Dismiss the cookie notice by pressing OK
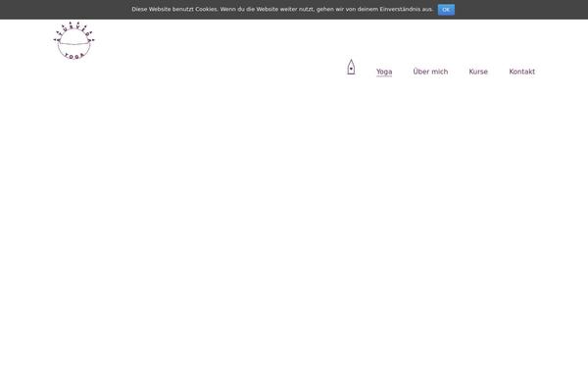 446,9
